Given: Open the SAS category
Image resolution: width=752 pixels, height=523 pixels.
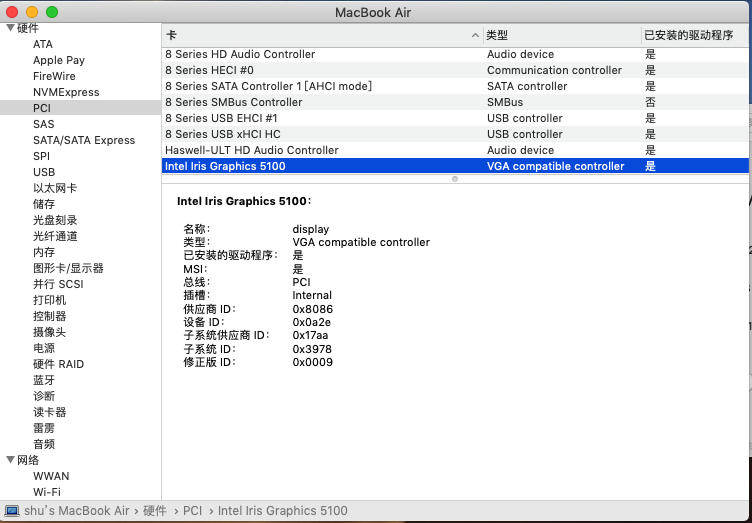Looking at the screenshot, I should [x=44, y=124].
